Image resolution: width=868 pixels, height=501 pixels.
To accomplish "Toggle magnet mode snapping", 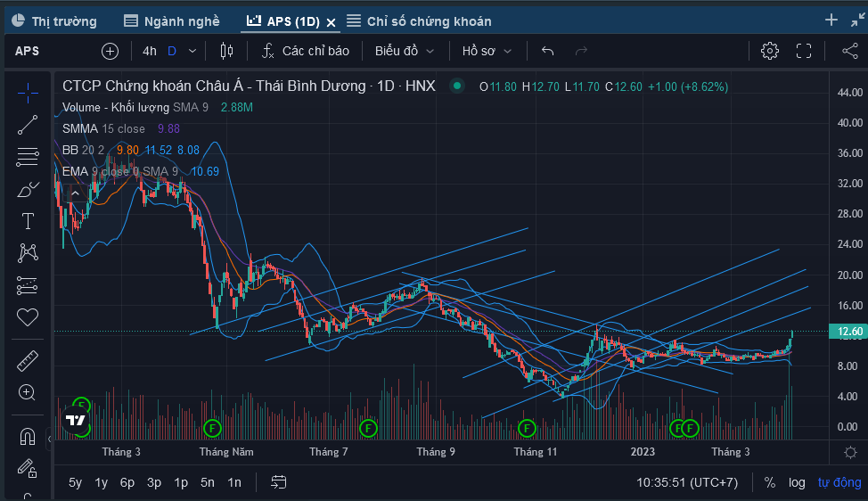I will coord(27,437).
